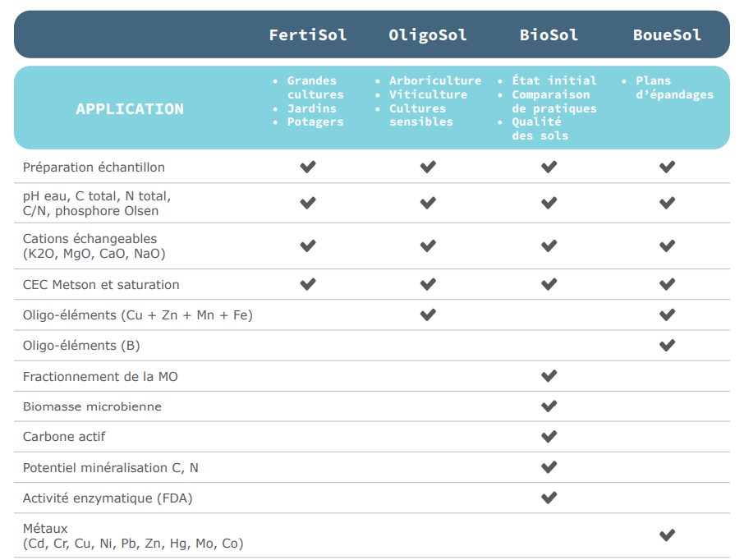Click the BioSol checkmark for Carbone actif
Image resolution: width=744 pixels, height=560 pixels.
pos(549,437)
